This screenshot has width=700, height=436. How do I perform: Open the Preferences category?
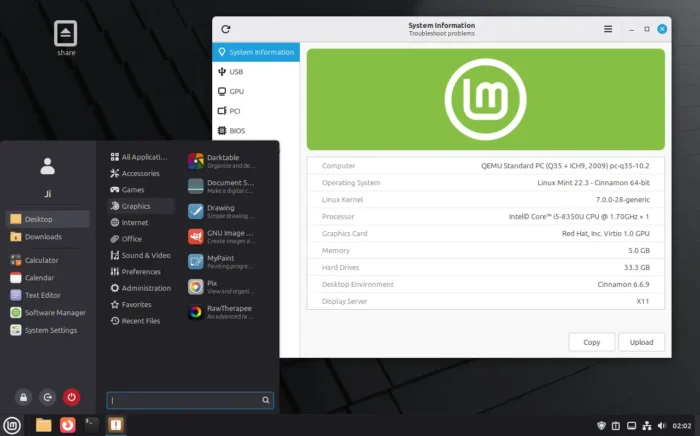click(x=141, y=271)
